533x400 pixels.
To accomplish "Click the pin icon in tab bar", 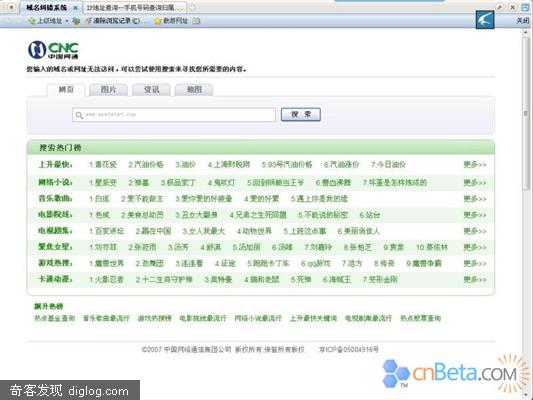I will (500, 7).
